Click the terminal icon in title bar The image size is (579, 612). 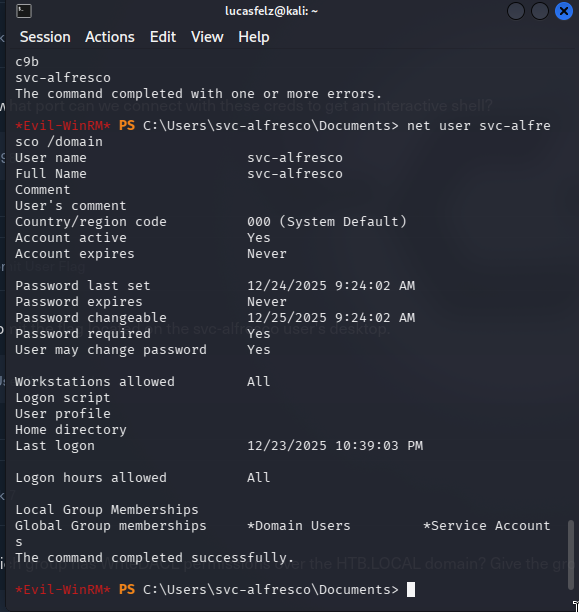[24, 11]
